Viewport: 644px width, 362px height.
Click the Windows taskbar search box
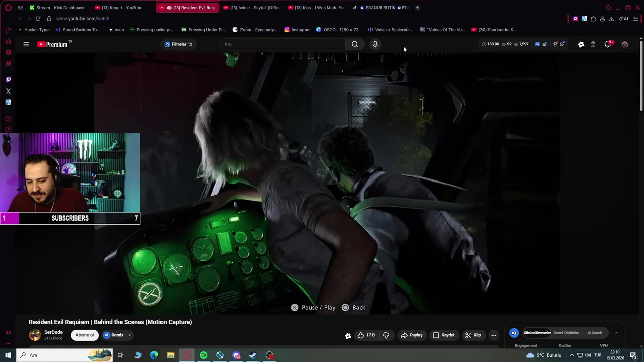(x=65, y=355)
